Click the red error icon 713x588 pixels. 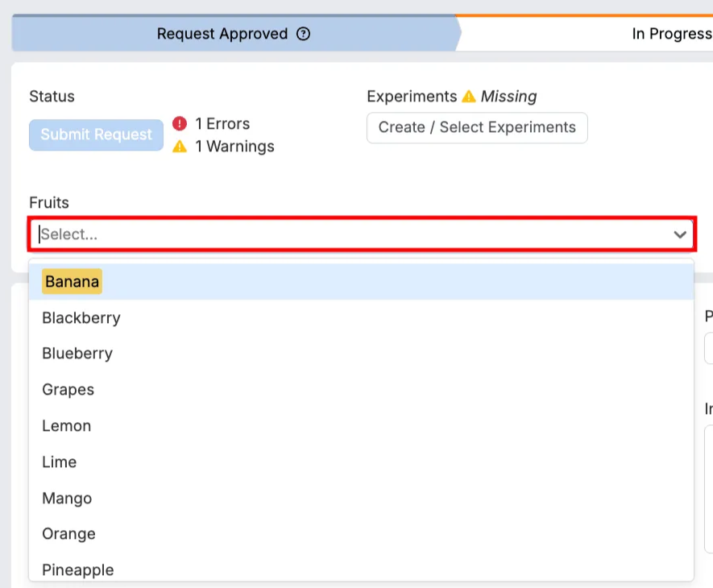(x=180, y=124)
